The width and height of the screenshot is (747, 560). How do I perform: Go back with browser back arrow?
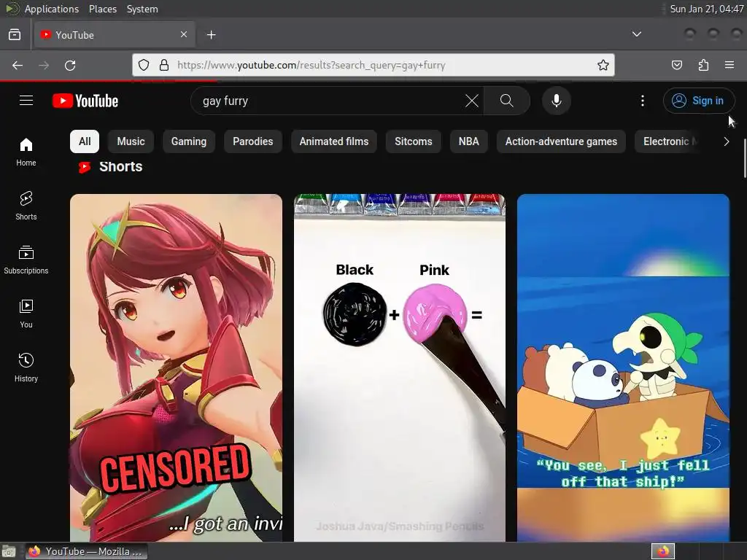pyautogui.click(x=18, y=65)
